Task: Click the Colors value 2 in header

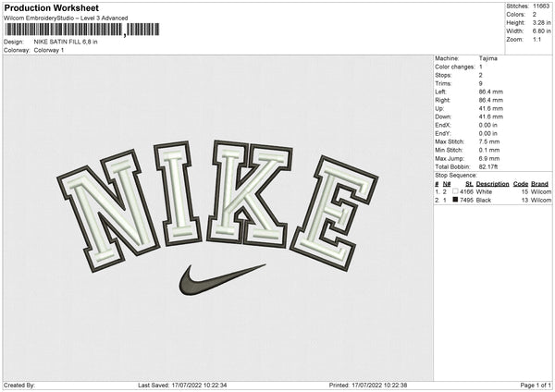Action: pyautogui.click(x=535, y=15)
